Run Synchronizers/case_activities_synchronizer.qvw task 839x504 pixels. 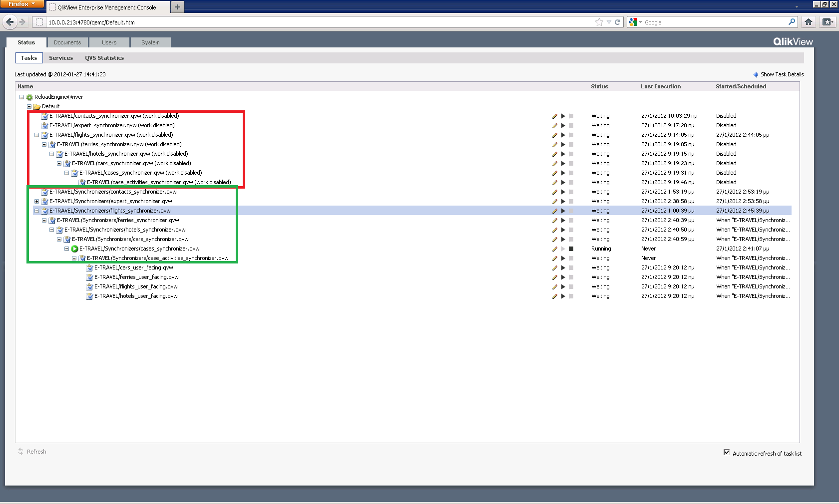[x=563, y=258]
